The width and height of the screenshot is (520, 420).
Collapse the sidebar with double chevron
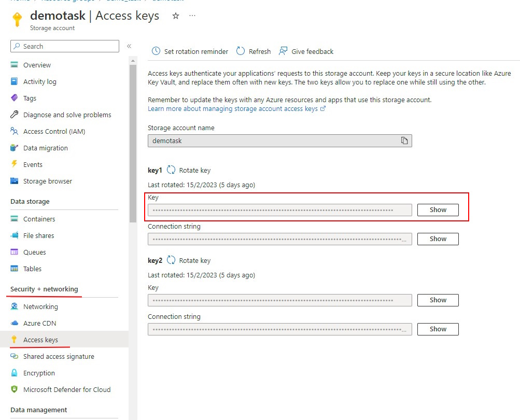point(129,46)
